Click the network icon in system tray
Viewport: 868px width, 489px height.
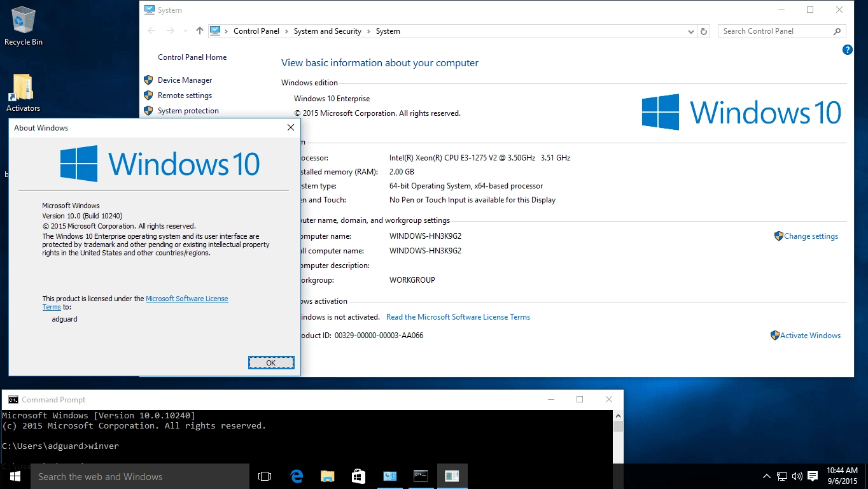[782, 476]
